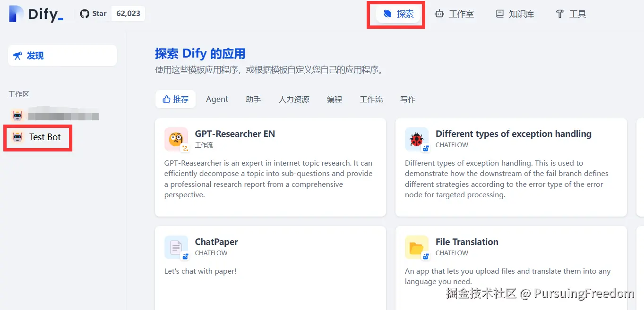Viewport: 644px width, 310px height.
Task: Click the Test Bot robot avatar
Action: point(17,137)
